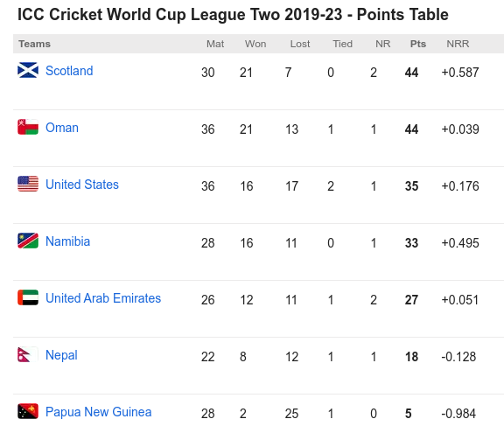The height and width of the screenshot is (433, 504).
Task: Open the Namibia team link
Action: click(x=68, y=241)
